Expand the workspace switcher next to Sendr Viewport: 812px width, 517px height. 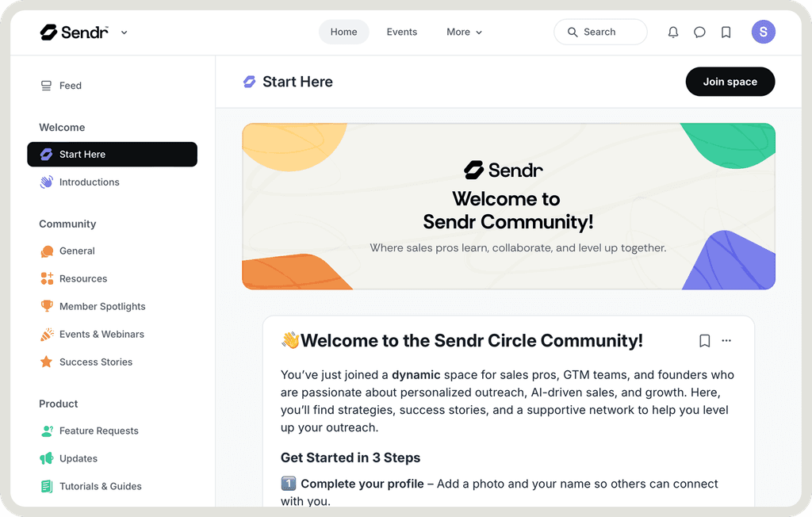pyautogui.click(x=124, y=33)
